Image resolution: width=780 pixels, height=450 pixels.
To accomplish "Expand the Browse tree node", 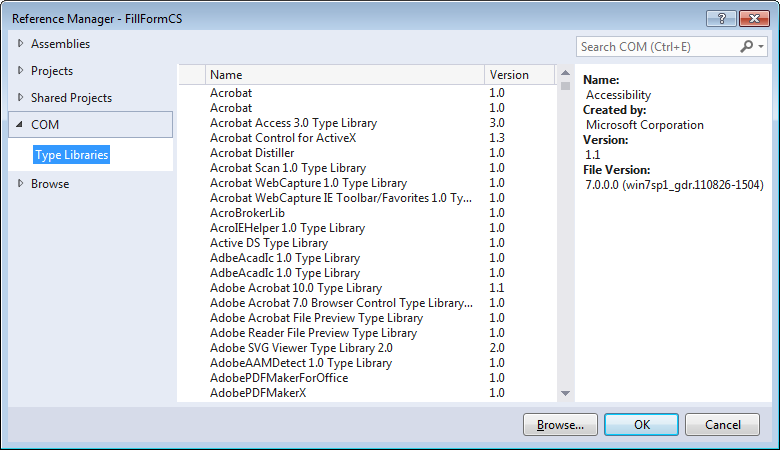I will pyautogui.click(x=20, y=183).
